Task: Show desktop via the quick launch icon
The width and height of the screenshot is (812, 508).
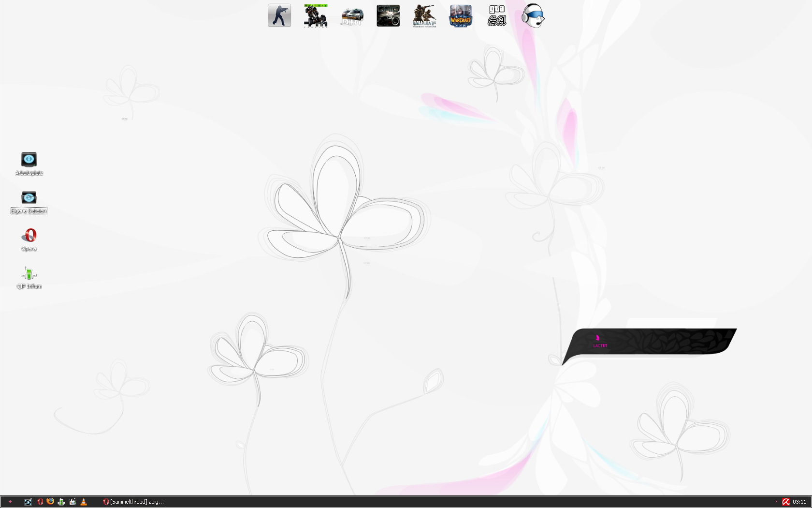Action: 28,502
